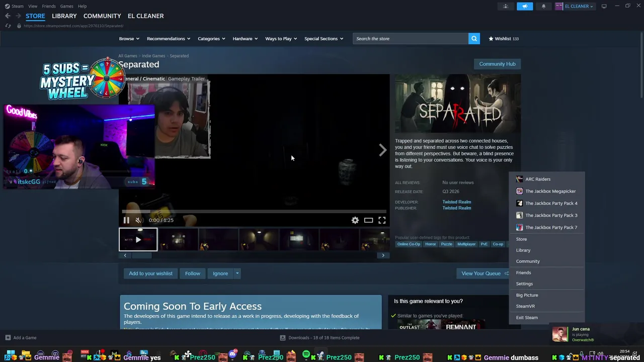This screenshot has width=644, height=362.
Task: Click the thumbnail strip horizontal scrollbar handle
Action: click(x=142, y=255)
